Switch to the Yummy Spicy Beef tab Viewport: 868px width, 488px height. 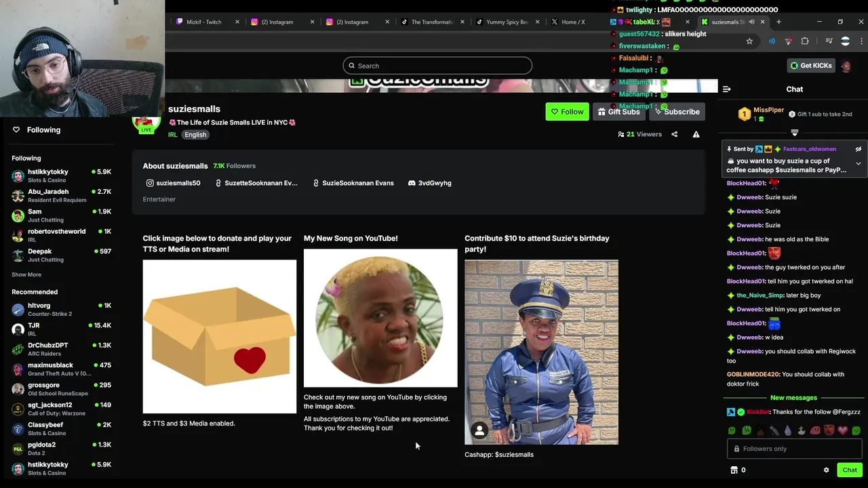tap(507, 22)
